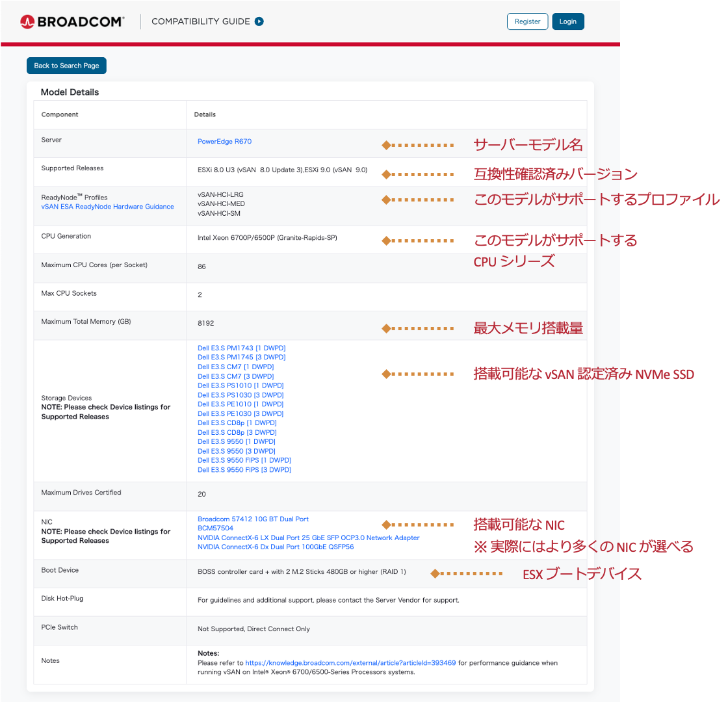Open Dell E3.S PS1010 [1 DWPD] link
The image size is (728, 702).
point(240,385)
